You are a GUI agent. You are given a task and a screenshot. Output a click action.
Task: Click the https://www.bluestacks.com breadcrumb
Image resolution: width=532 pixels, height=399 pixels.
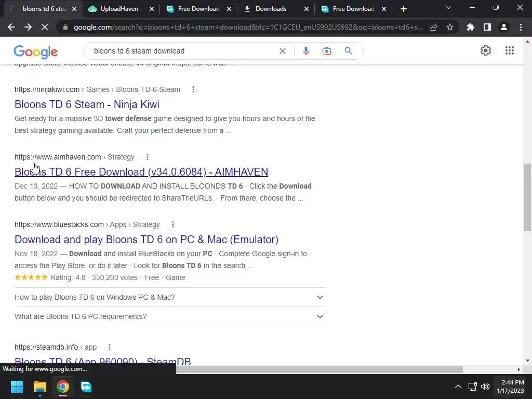click(59, 224)
